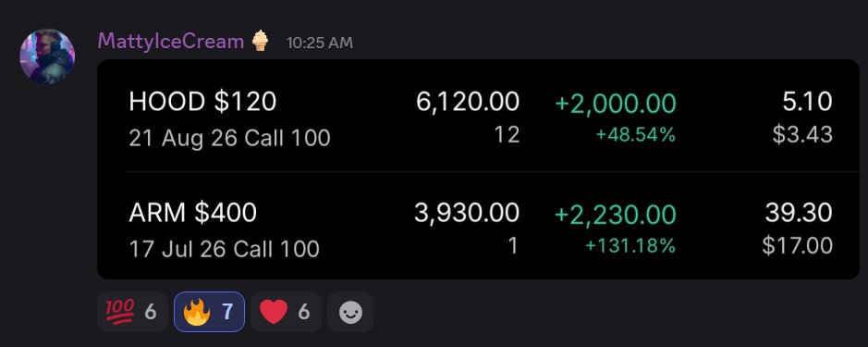
Task: Click the +131.18% gain percentage
Action: [630, 245]
